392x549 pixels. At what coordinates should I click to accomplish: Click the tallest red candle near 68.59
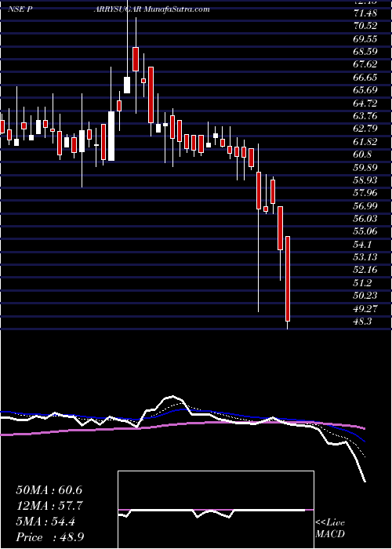[136, 59]
